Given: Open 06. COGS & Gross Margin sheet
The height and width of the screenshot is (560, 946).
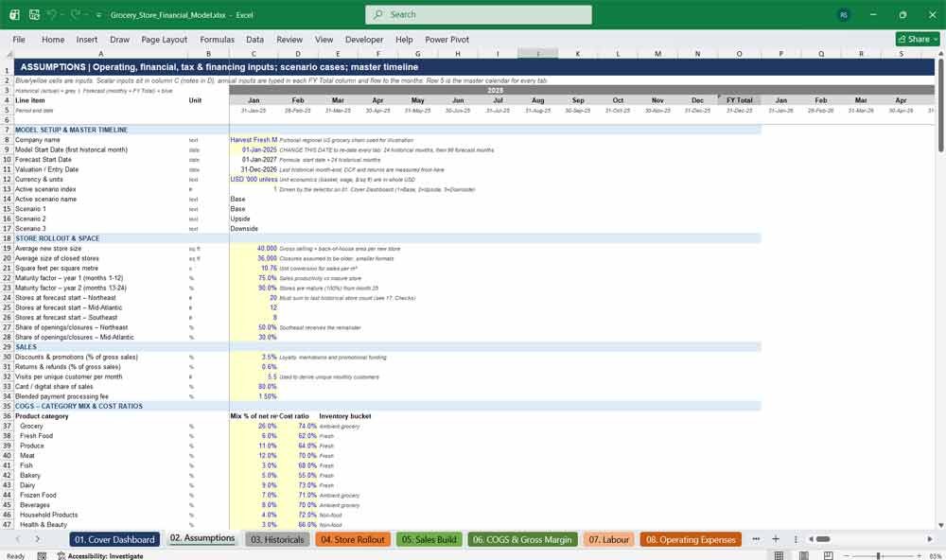Looking at the screenshot, I should click(522, 539).
